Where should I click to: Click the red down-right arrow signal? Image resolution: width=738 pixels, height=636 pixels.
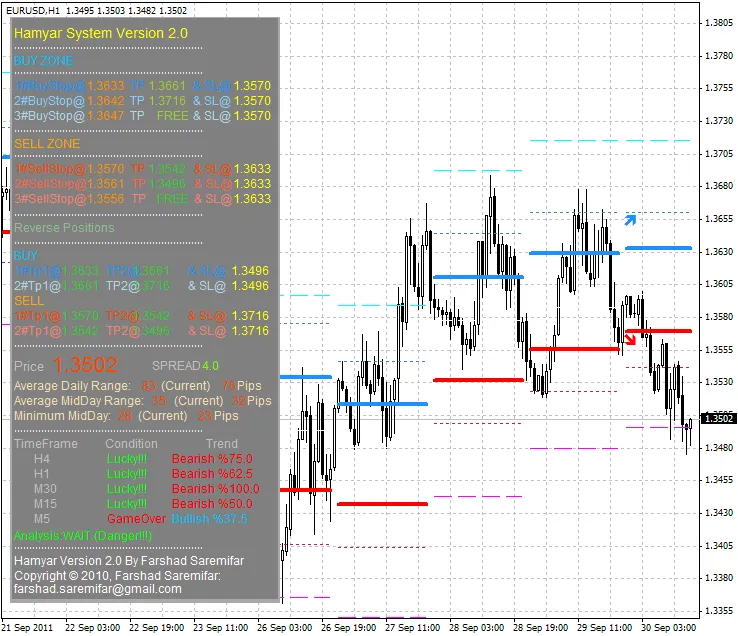pyautogui.click(x=630, y=338)
